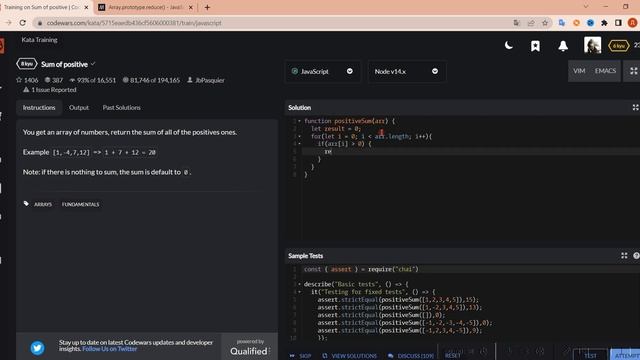Screen dimensions: 640x360
Task: Open the tab search chevron
Action: click(x=586, y=7)
